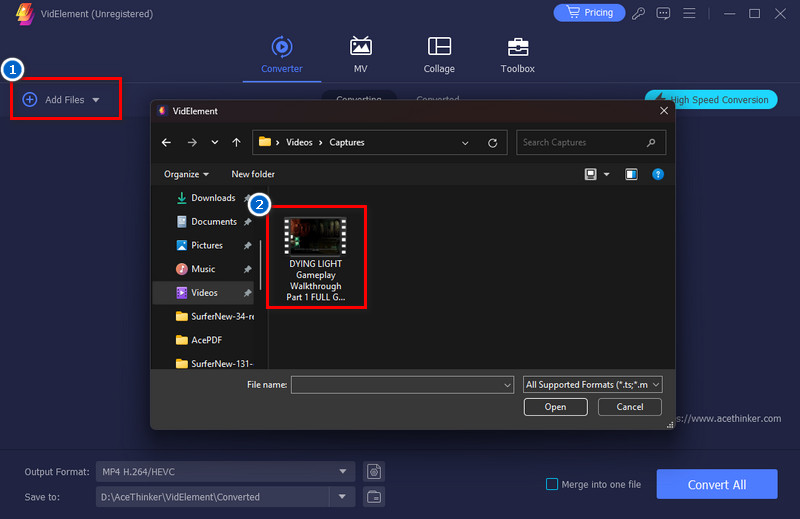Select Music in the sidebar
The height and width of the screenshot is (519, 800).
coord(203,269)
